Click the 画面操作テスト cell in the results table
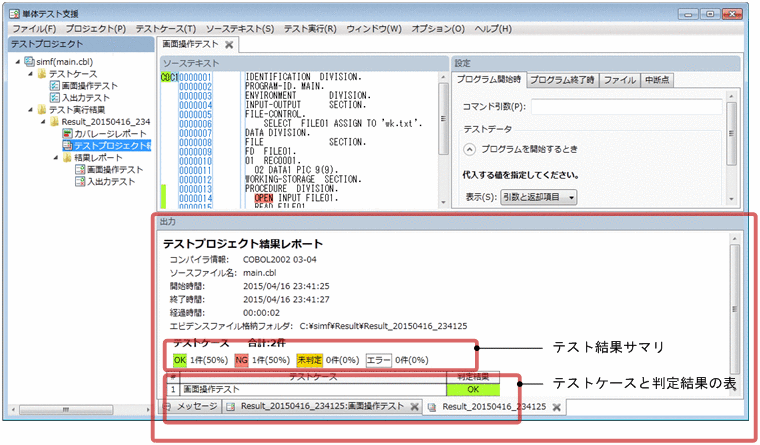Viewport: 760px width, 445px height. [313, 389]
